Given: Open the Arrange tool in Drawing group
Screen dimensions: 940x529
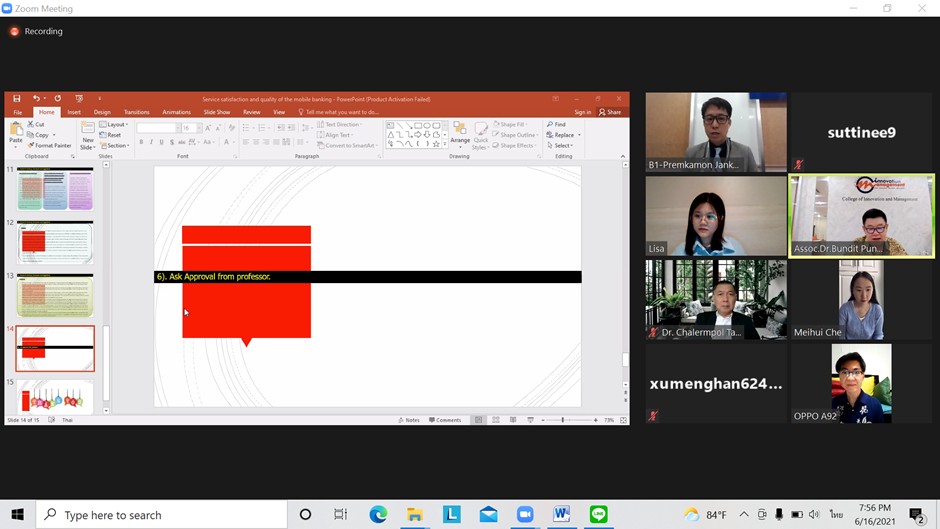Looking at the screenshot, I should click(460, 133).
